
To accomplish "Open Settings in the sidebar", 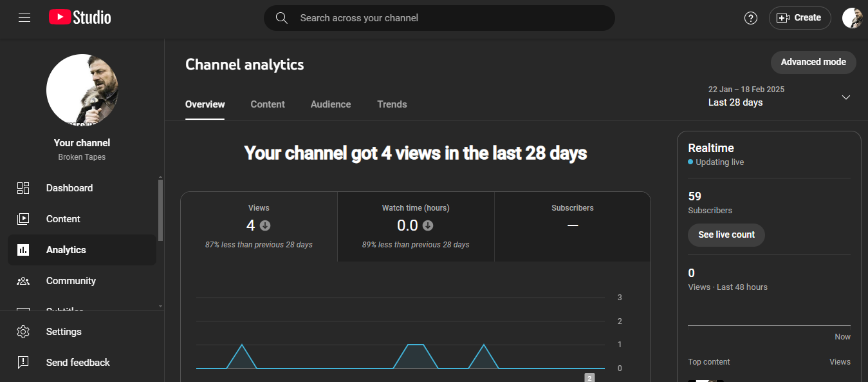I will pos(82,332).
